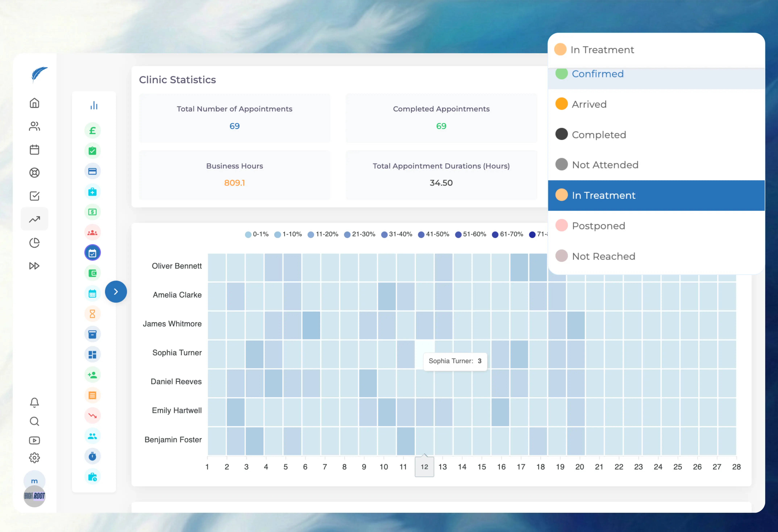This screenshot has width=778, height=532.
Task: Open the add-person icon in the sidebar
Action: coord(92,374)
